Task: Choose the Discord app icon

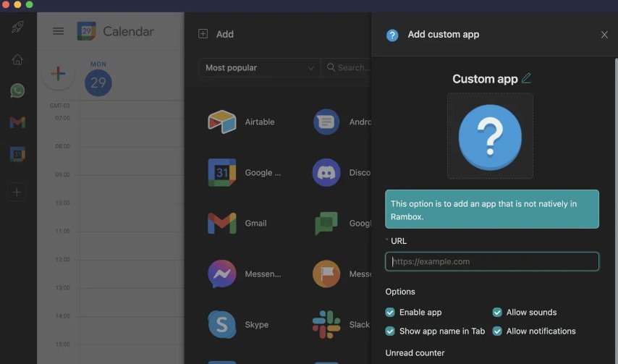Action: tap(326, 172)
